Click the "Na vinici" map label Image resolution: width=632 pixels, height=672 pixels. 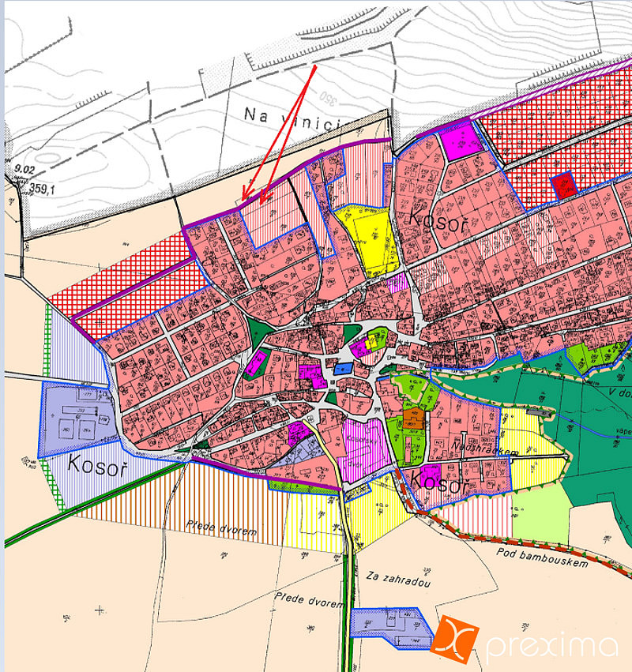click(294, 118)
